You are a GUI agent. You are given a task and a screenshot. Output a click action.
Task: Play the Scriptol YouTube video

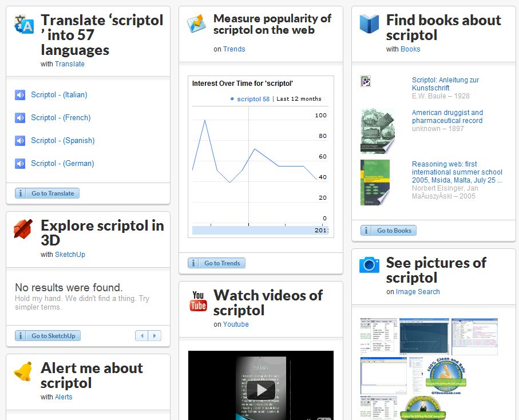click(x=261, y=389)
